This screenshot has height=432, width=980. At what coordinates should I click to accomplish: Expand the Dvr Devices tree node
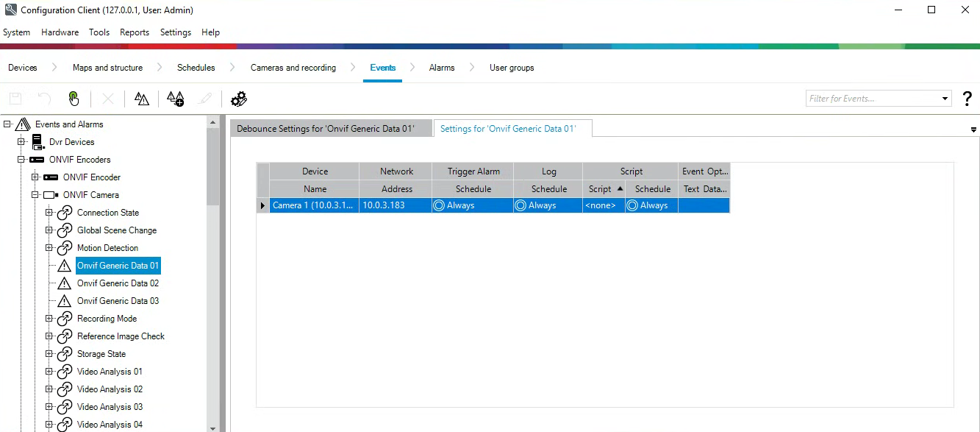point(21,142)
